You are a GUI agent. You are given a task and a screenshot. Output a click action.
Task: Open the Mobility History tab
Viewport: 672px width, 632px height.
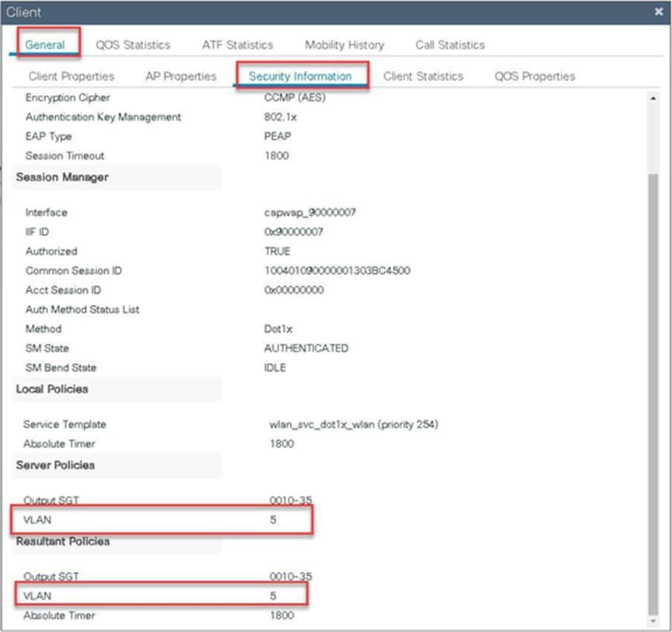344,44
